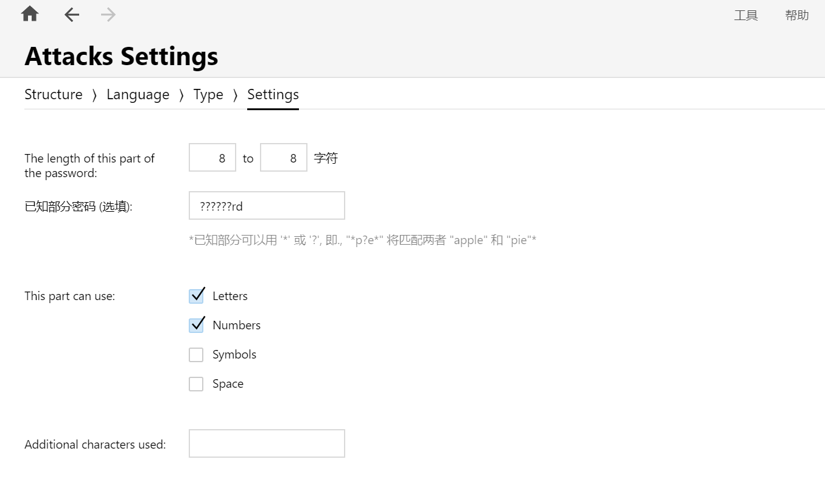The width and height of the screenshot is (825, 504).
Task: Click the forward arrow icon
Action: 108,15
